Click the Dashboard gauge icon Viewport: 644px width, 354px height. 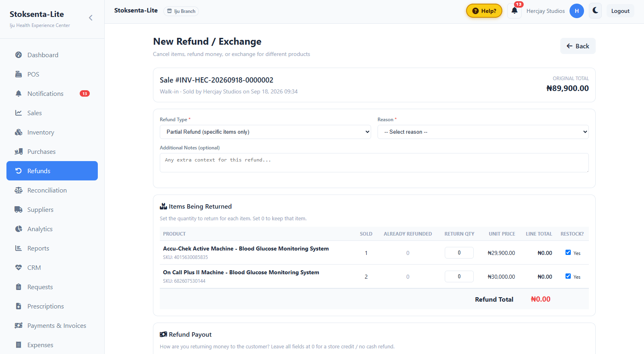click(19, 55)
